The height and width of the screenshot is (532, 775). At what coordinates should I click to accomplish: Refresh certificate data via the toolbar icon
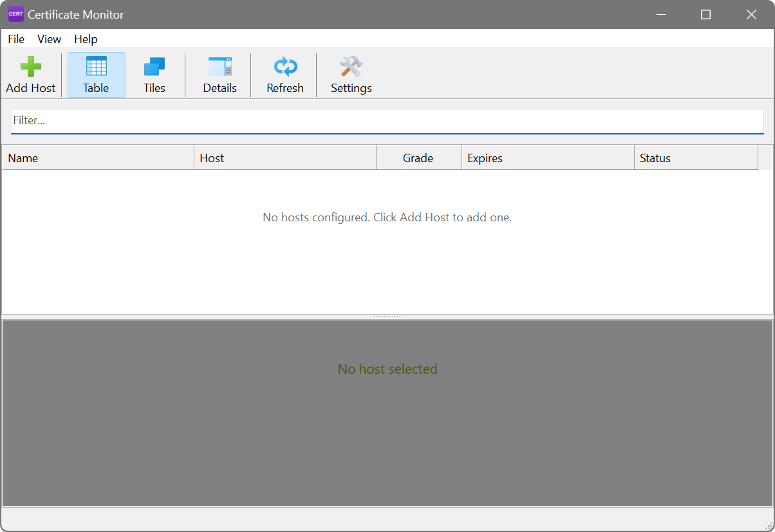point(285,73)
